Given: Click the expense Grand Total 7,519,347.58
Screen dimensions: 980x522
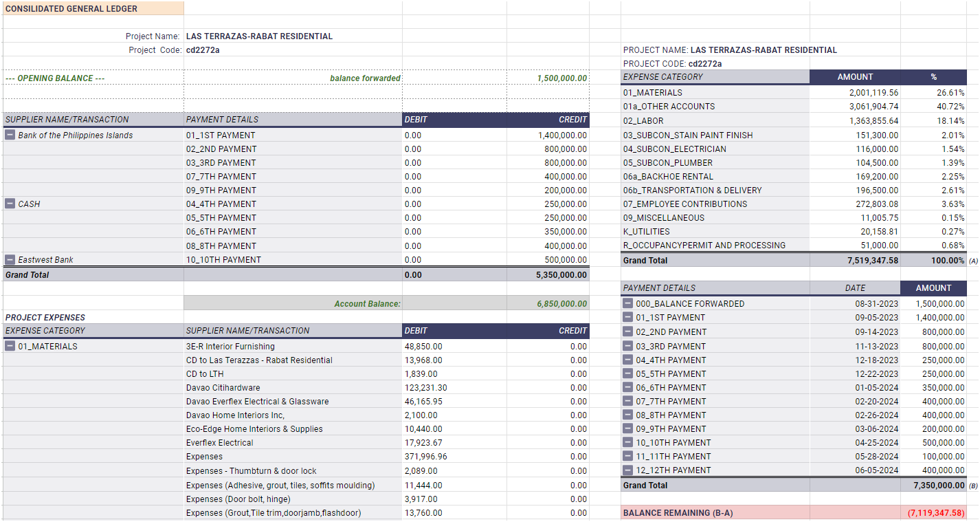Looking at the screenshot, I should click(855, 261).
